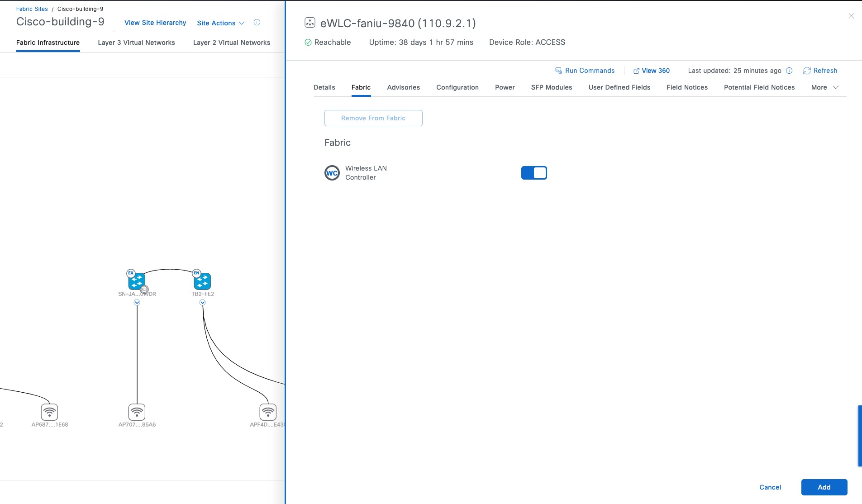Click the Add button
This screenshot has width=862, height=504.
click(x=824, y=487)
